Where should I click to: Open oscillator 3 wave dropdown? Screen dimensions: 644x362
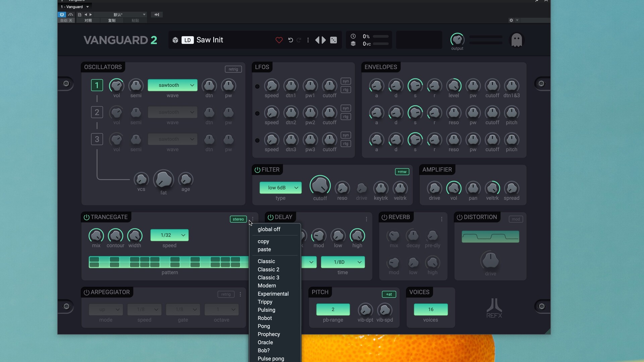pos(172,139)
